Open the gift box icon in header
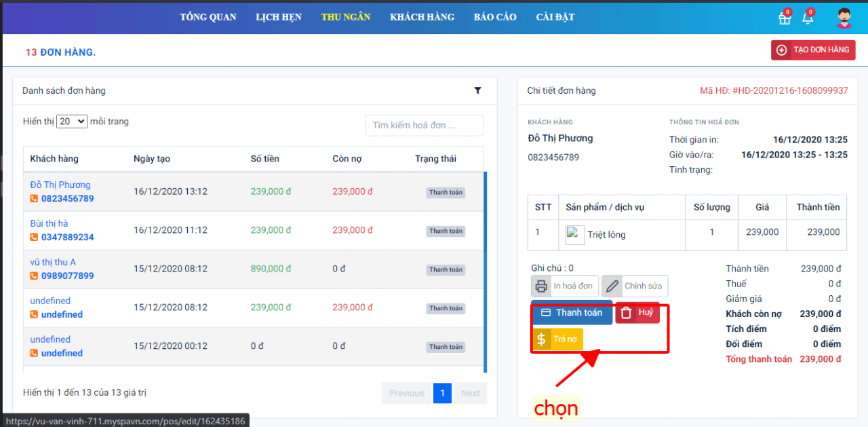The height and width of the screenshot is (427, 868). click(785, 18)
